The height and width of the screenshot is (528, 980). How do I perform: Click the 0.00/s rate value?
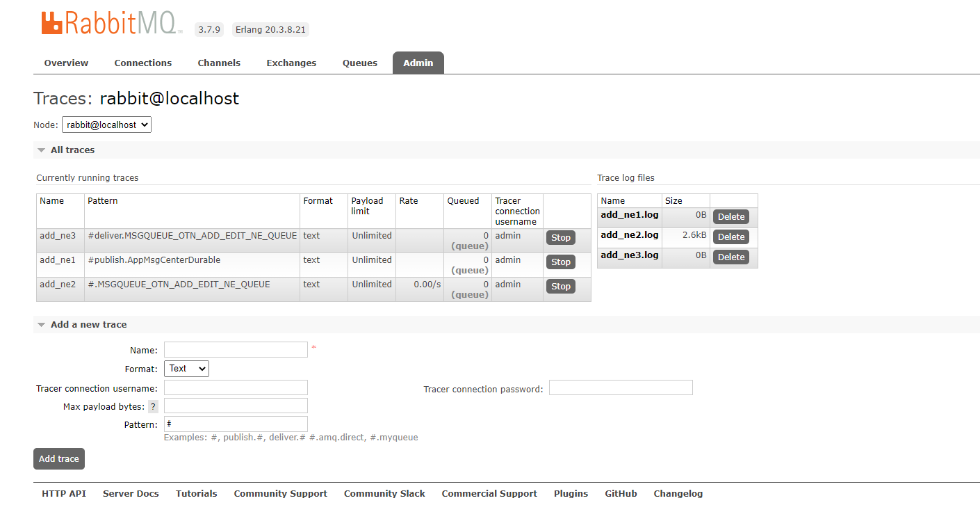click(427, 285)
